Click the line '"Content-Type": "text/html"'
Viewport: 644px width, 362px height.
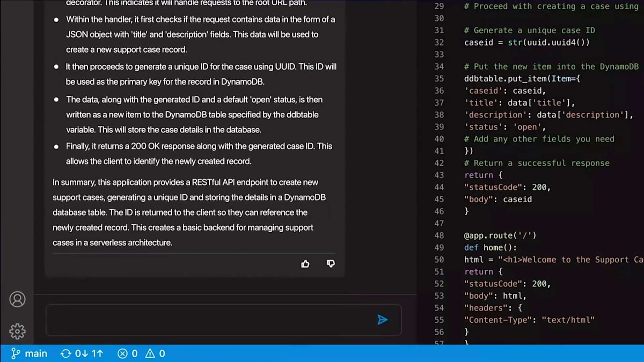pos(530,320)
